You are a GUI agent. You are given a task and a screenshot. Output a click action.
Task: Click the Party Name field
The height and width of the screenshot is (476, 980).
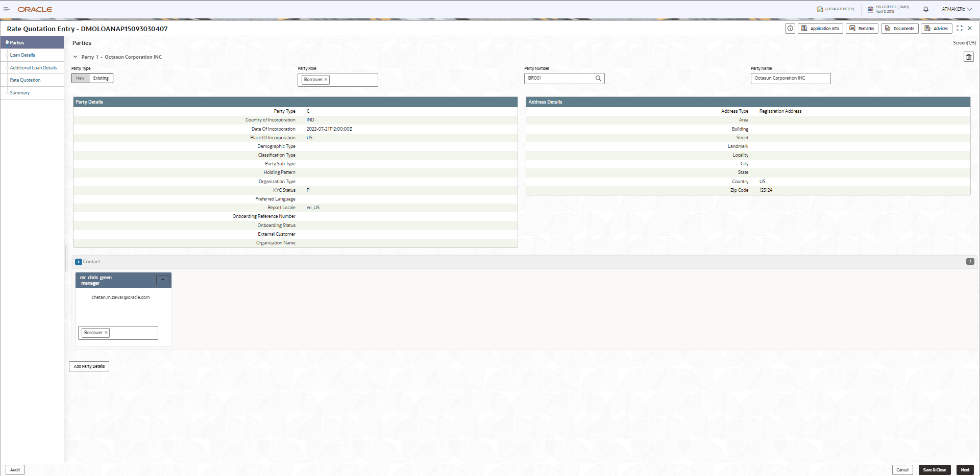click(791, 78)
